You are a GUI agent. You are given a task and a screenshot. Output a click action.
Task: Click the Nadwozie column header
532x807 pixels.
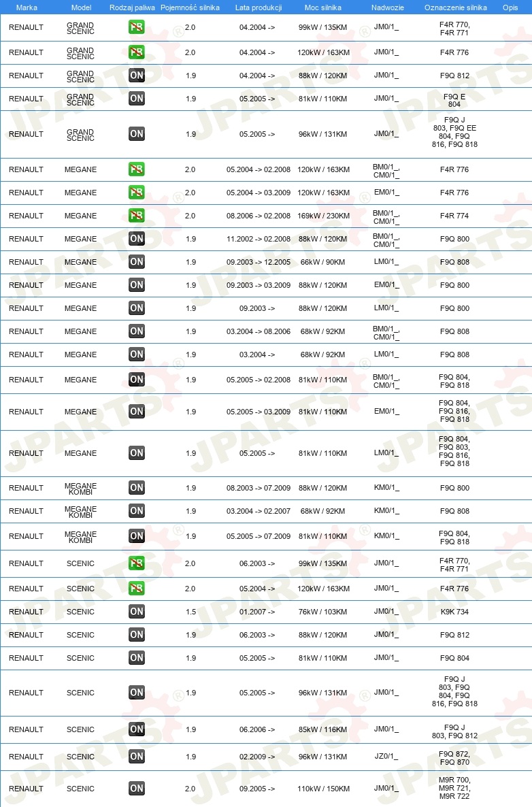click(x=387, y=7)
